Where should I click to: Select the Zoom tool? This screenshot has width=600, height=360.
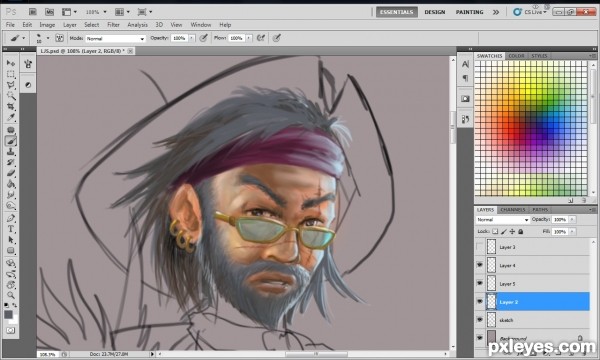11,295
